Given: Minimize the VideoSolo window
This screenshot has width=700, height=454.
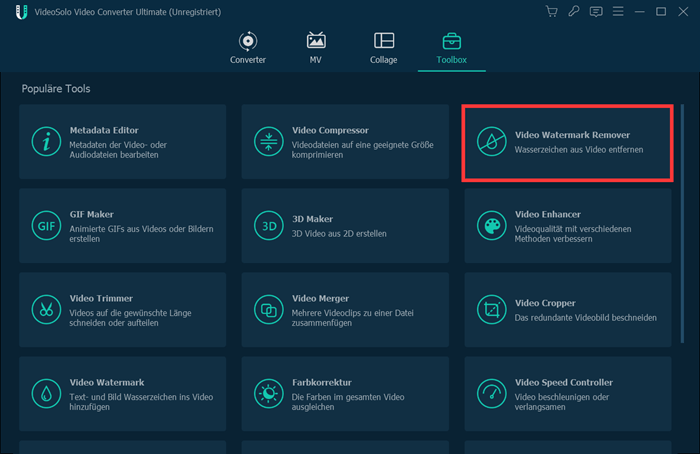Looking at the screenshot, I should tap(640, 12).
